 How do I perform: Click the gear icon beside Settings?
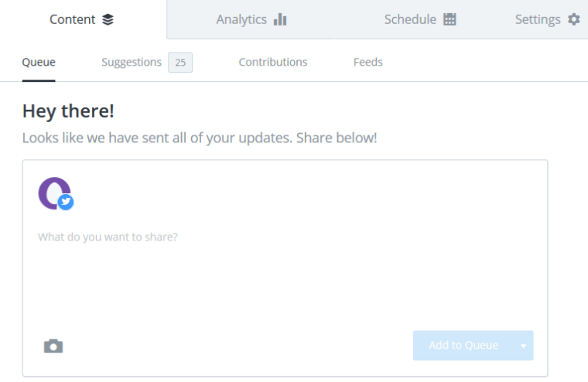click(573, 19)
